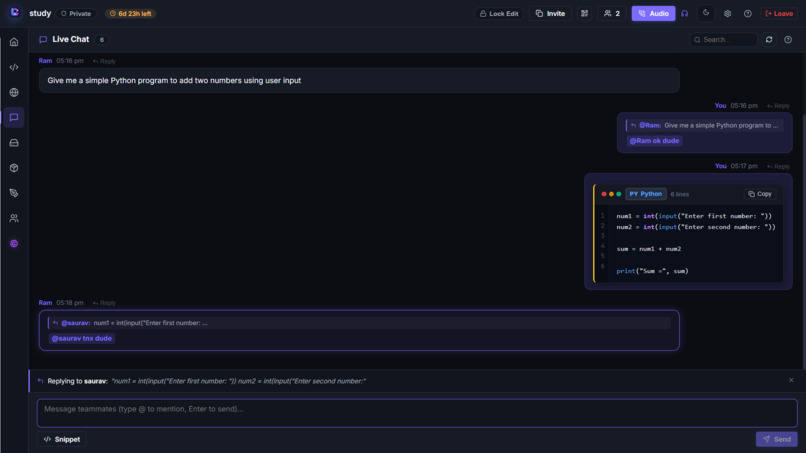The height and width of the screenshot is (453, 806).
Task: Open help question mark icon in top bar
Action: tap(748, 14)
